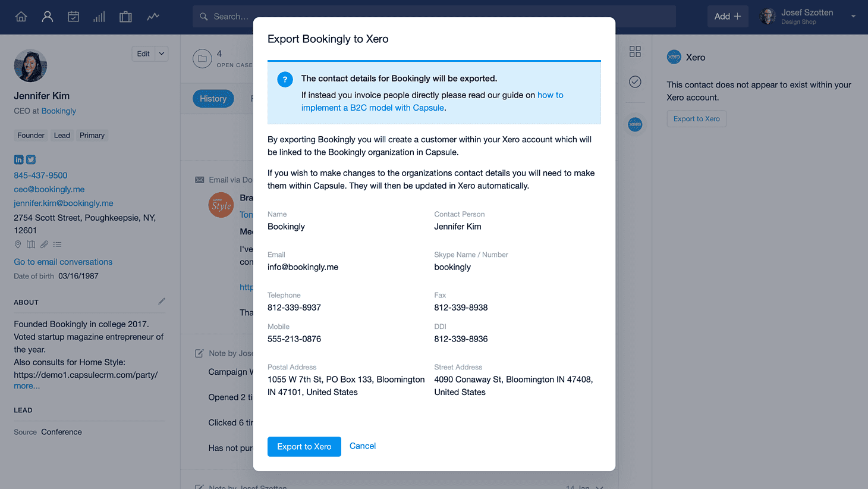The width and height of the screenshot is (868, 489).
Task: Expand the 14 Jan note chevron
Action: (599, 487)
